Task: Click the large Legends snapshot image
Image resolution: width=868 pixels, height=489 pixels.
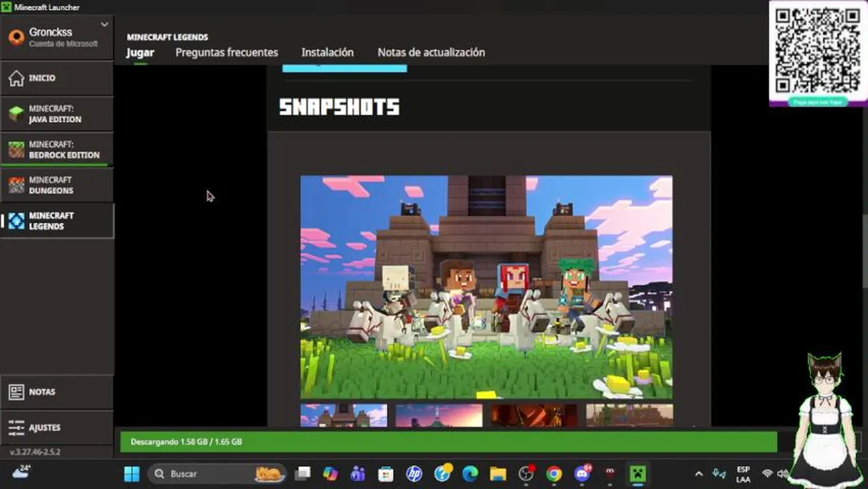Action: tap(486, 287)
